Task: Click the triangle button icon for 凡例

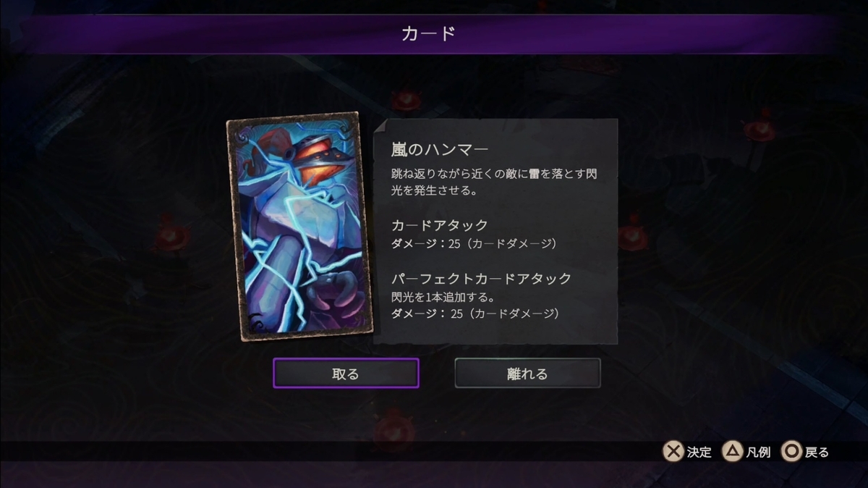Action: [733, 452]
